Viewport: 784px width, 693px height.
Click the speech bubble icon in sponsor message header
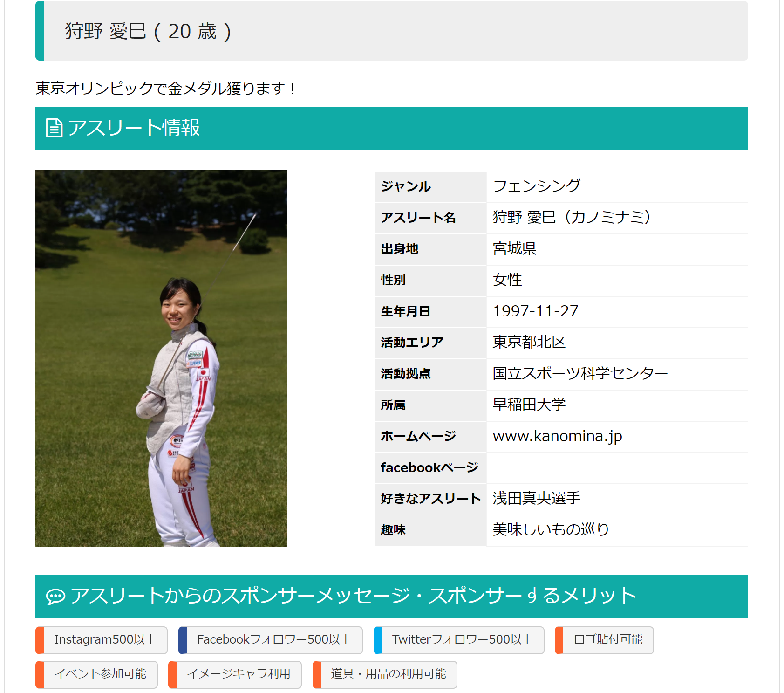click(55, 597)
